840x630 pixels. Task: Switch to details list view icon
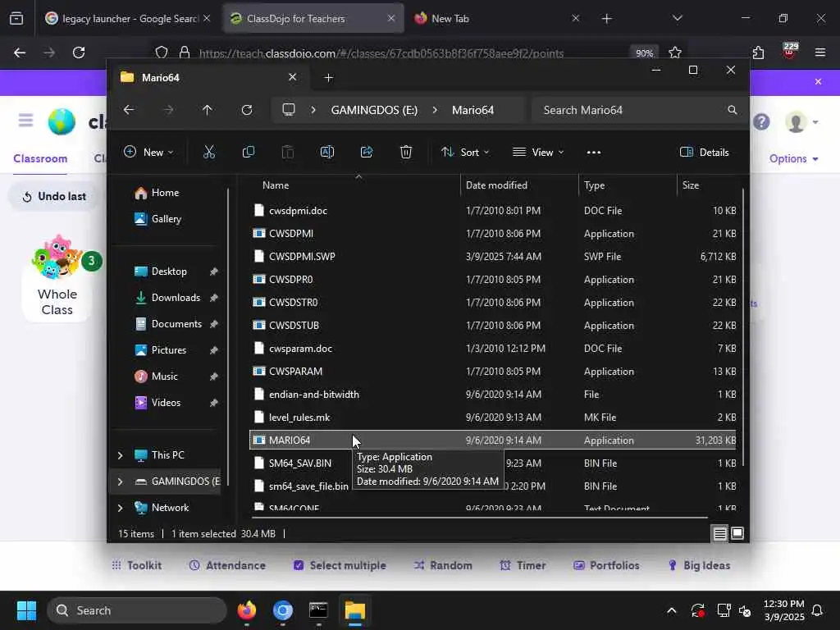(719, 533)
